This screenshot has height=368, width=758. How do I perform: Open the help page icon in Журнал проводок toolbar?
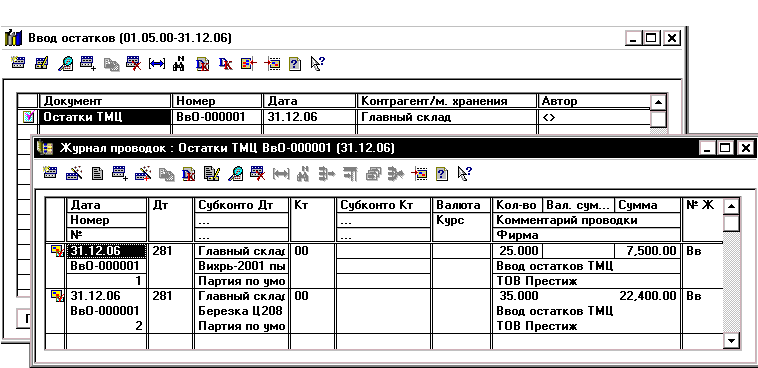point(441,174)
